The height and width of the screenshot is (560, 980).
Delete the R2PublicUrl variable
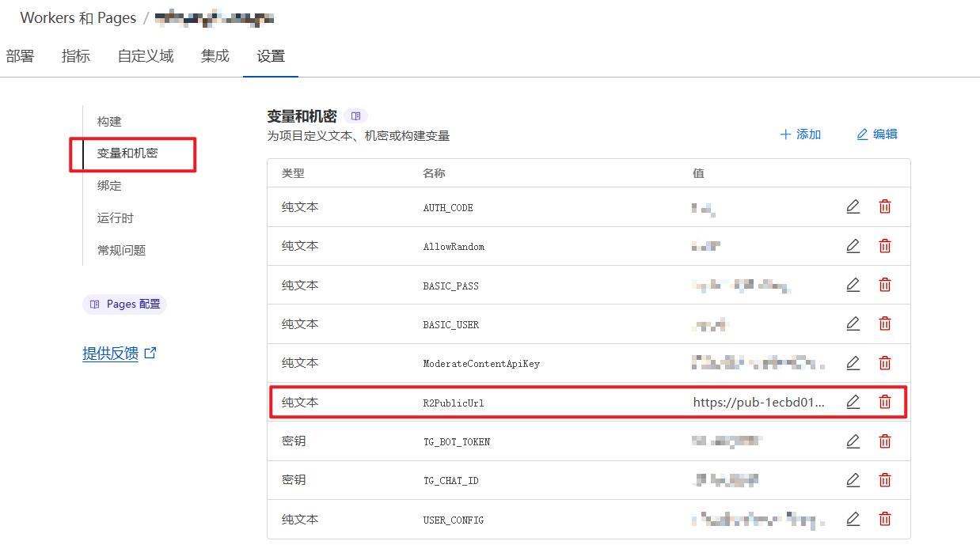(x=885, y=402)
